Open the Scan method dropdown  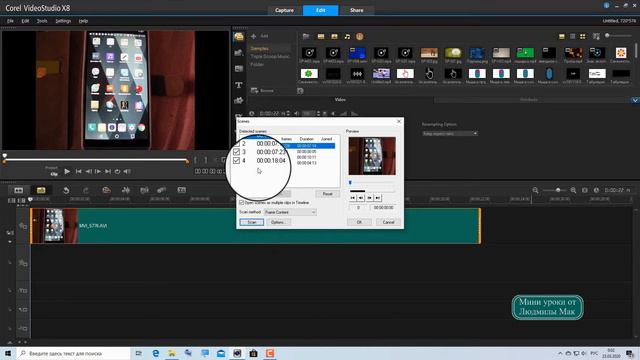pos(290,212)
